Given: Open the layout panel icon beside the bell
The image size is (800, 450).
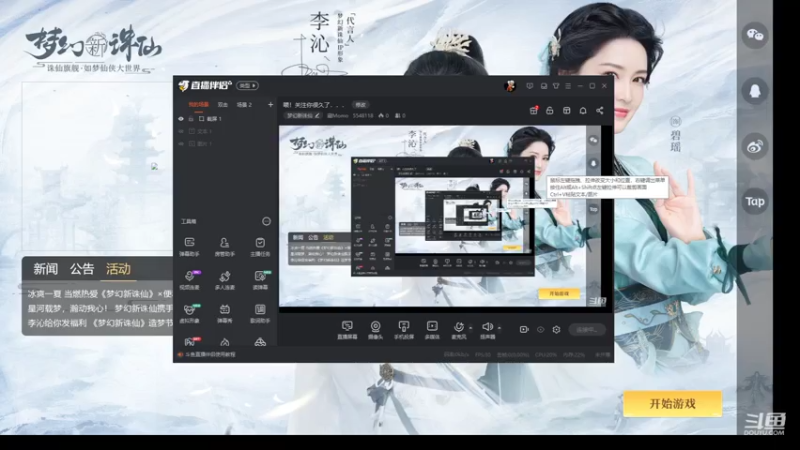Looking at the screenshot, I should (x=566, y=110).
